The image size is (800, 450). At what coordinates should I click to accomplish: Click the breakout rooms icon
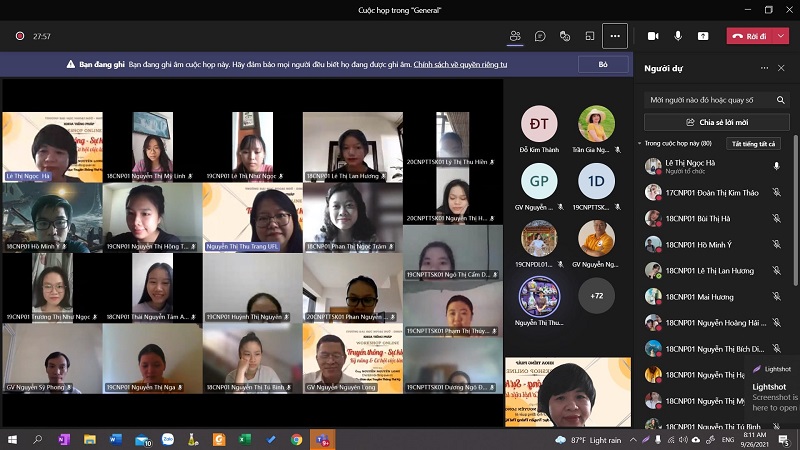pos(590,36)
